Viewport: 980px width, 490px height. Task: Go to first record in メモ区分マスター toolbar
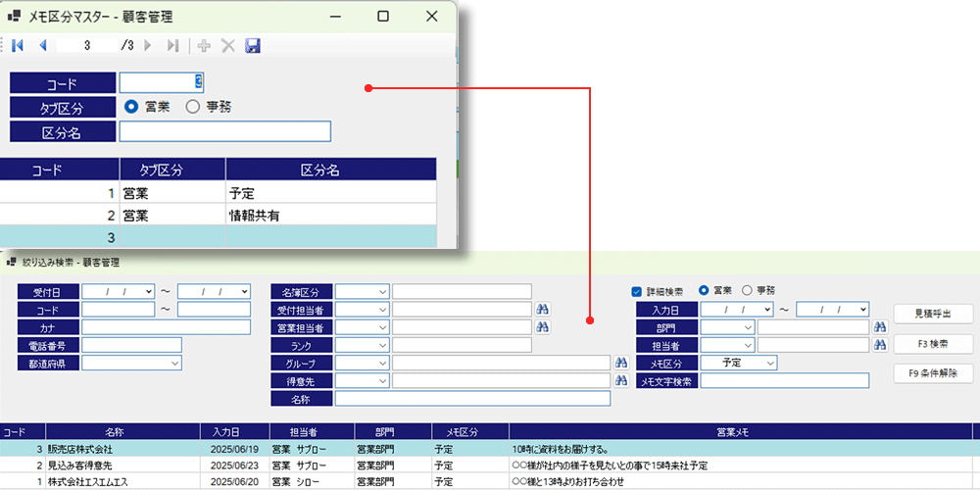tap(17, 45)
